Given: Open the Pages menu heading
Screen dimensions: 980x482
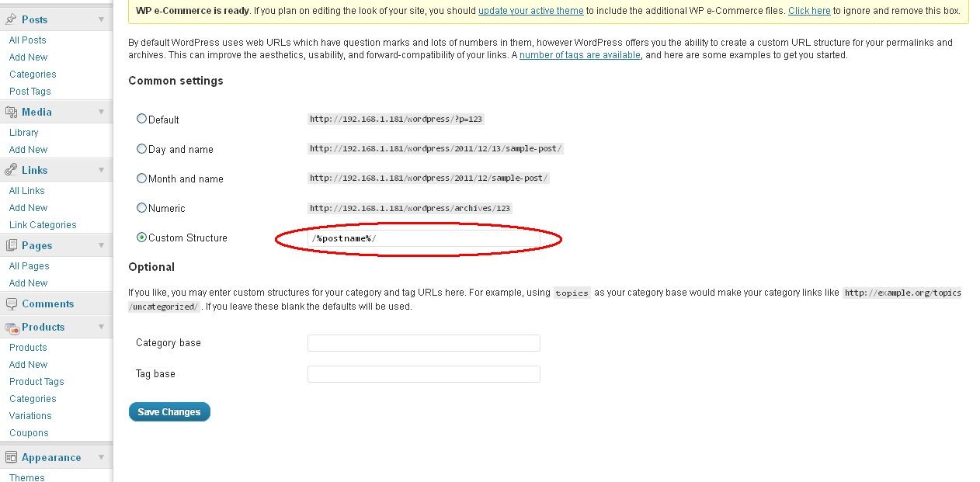Looking at the screenshot, I should click(37, 245).
